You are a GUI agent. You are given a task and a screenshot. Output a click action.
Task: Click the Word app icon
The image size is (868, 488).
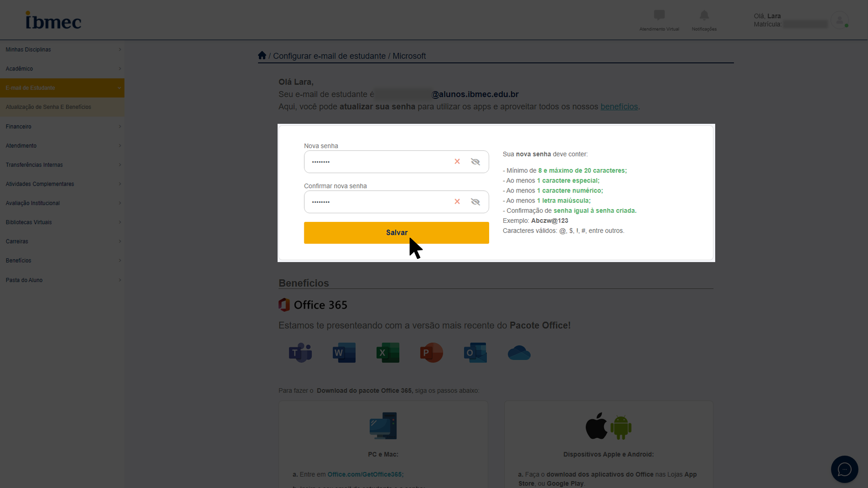[344, 352]
